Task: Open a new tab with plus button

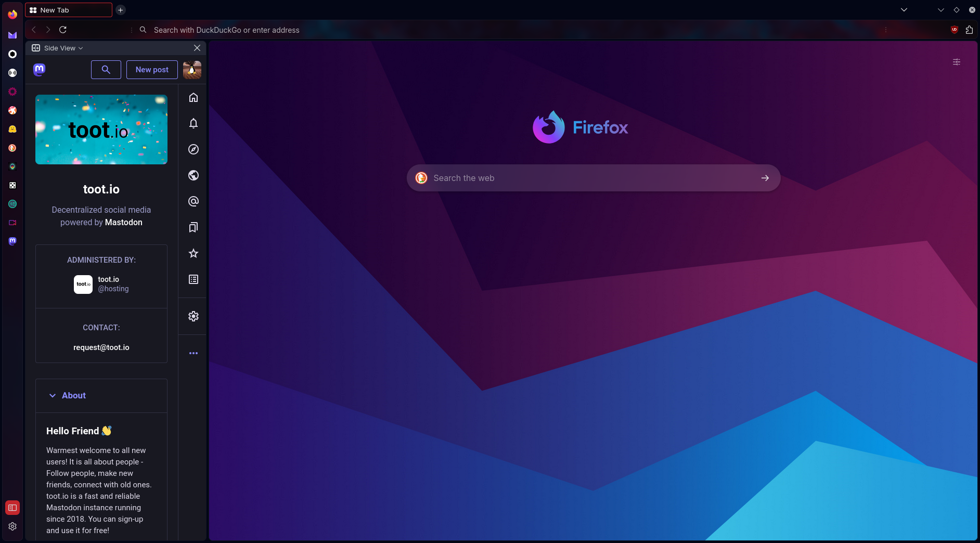Action: [120, 10]
